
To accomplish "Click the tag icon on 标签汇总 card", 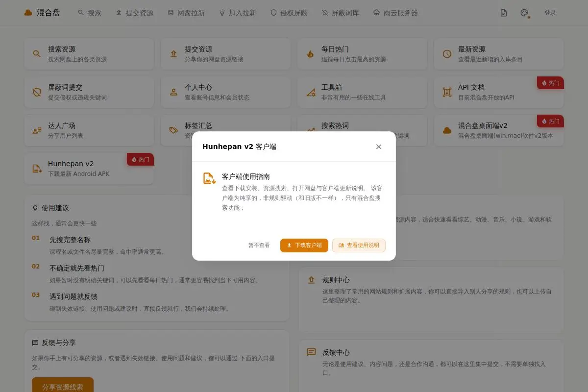I will click(173, 130).
